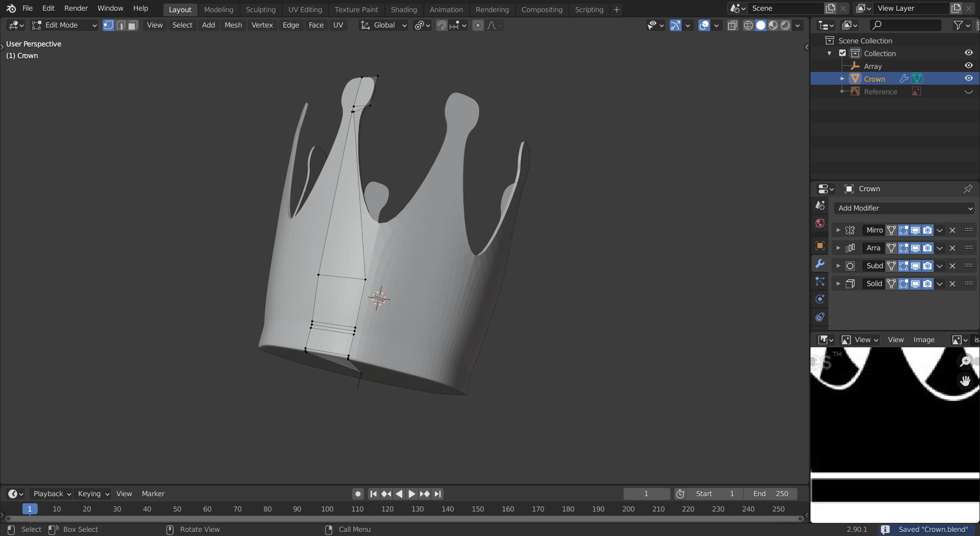980x536 pixels.
Task: Open the Mesh menu
Action: tap(233, 25)
